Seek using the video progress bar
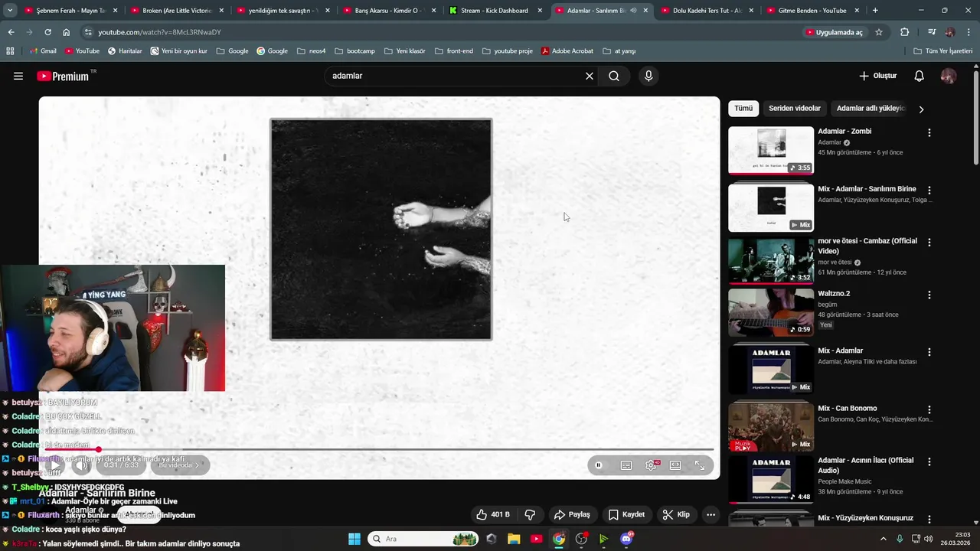Image resolution: width=980 pixels, height=551 pixels. pyautogui.click(x=379, y=450)
